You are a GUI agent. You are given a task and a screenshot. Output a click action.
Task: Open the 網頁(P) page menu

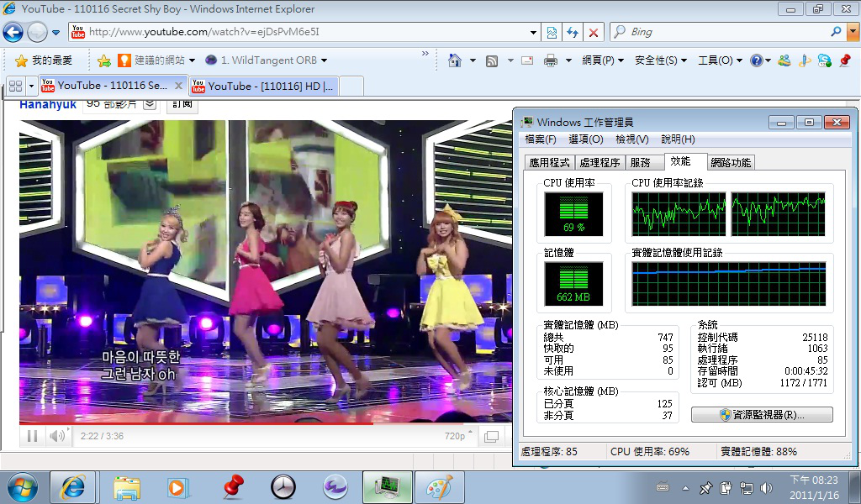point(603,60)
